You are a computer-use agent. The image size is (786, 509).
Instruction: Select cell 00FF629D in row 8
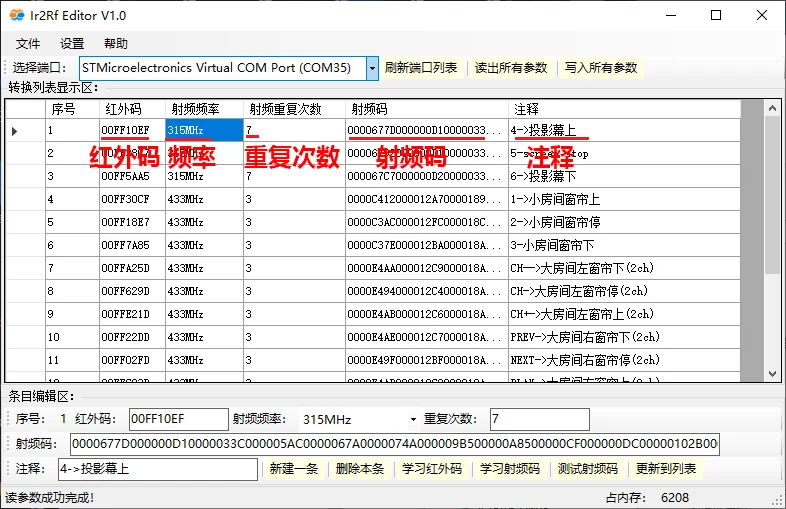[132, 291]
